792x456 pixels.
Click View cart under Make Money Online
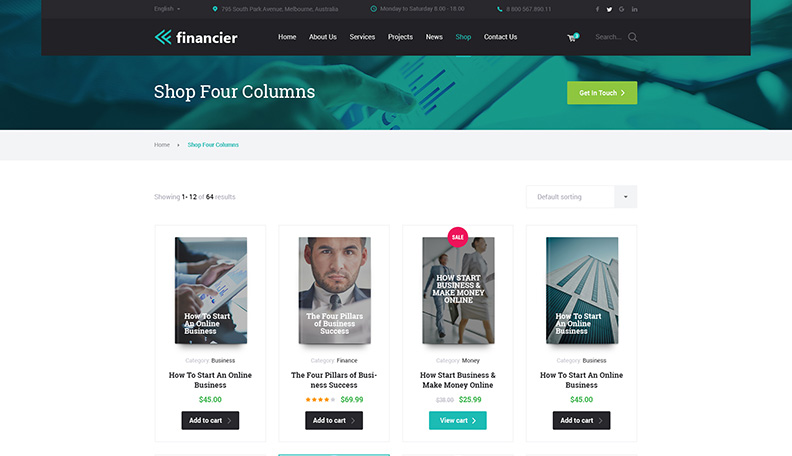click(458, 421)
